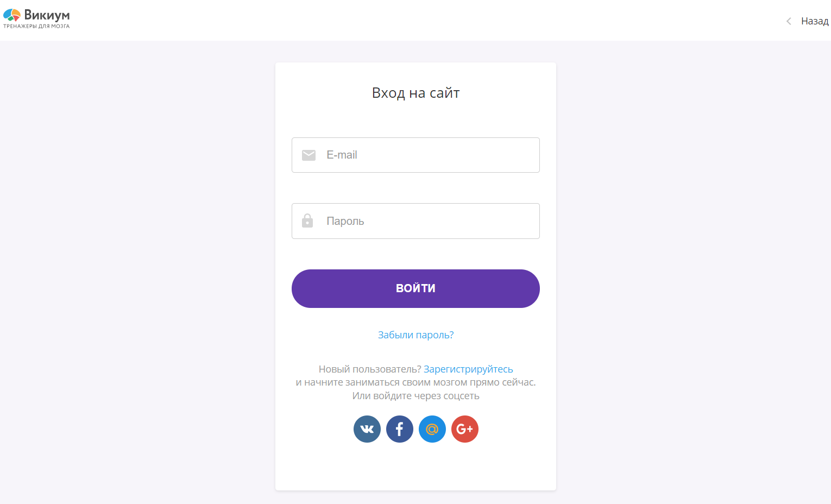This screenshot has width=831, height=504.
Task: Click the Тренажеры для мозга tagline
Action: 36,26
